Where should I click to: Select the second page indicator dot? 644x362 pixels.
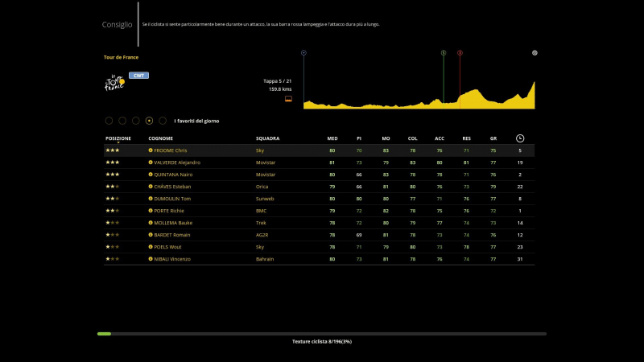pyautogui.click(x=122, y=121)
